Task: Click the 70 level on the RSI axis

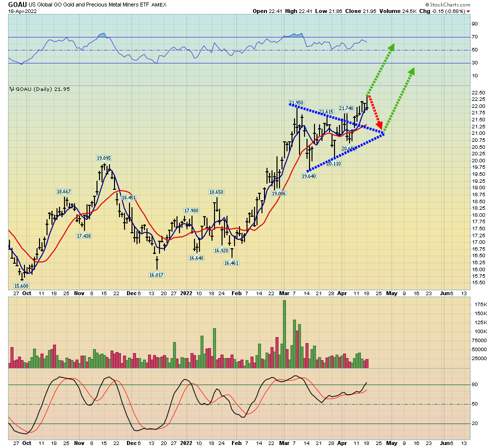Action: pyautogui.click(x=475, y=37)
